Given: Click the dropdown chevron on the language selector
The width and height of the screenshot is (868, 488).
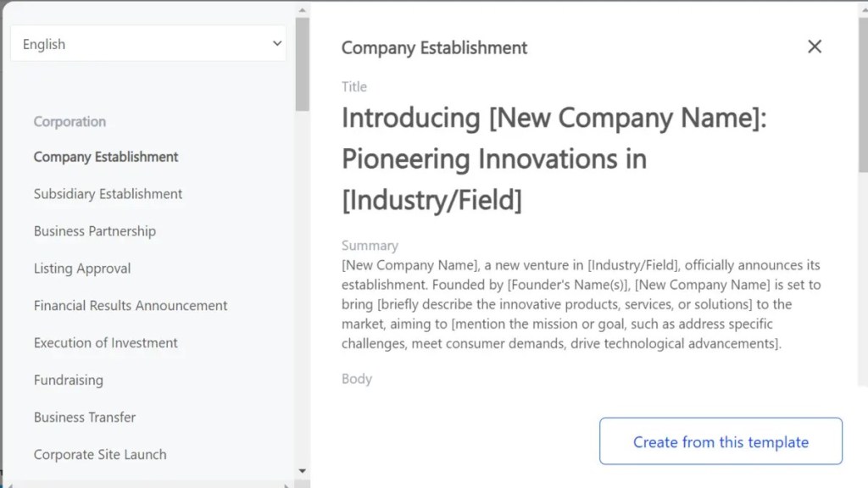Looking at the screenshot, I should click(x=277, y=43).
